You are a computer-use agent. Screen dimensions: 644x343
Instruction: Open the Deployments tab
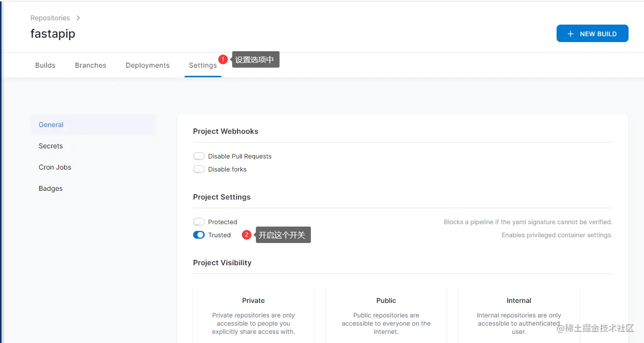coord(148,65)
